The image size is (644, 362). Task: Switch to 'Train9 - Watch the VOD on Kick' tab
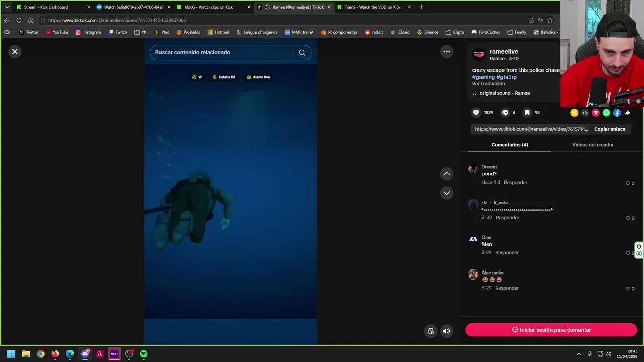pos(373,7)
